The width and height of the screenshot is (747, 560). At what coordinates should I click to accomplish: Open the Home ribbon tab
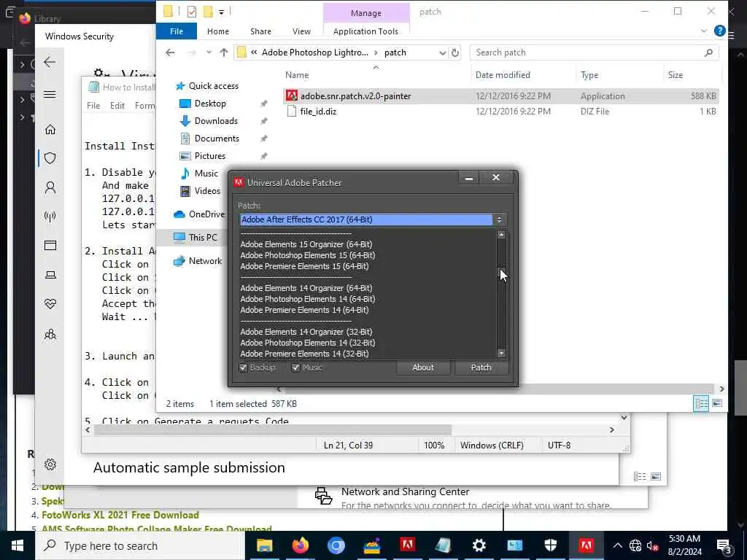pyautogui.click(x=217, y=31)
